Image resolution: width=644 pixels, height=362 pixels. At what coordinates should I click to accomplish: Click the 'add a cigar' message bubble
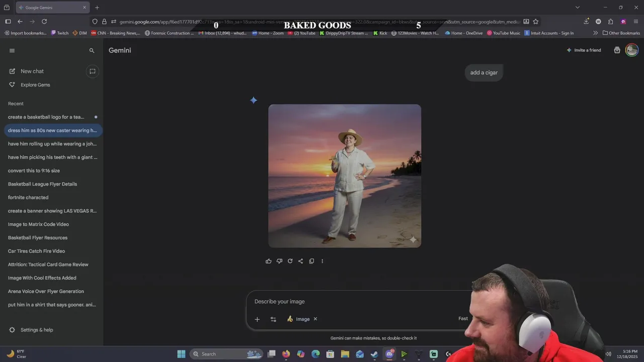tap(484, 72)
